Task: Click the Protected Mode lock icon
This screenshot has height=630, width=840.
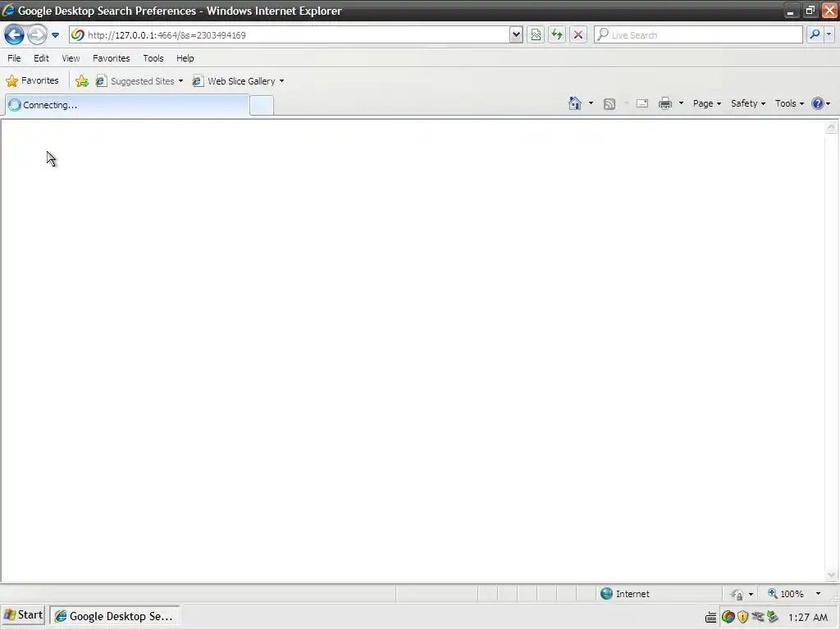Action: 737,594
